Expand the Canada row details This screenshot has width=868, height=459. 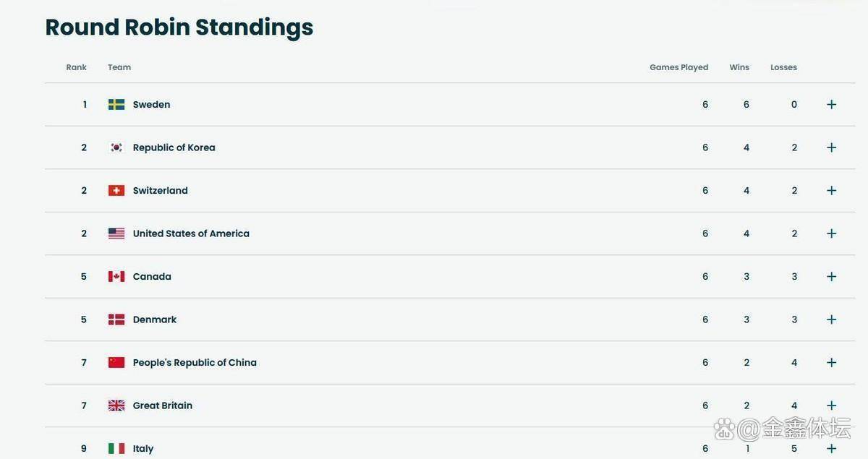click(832, 277)
